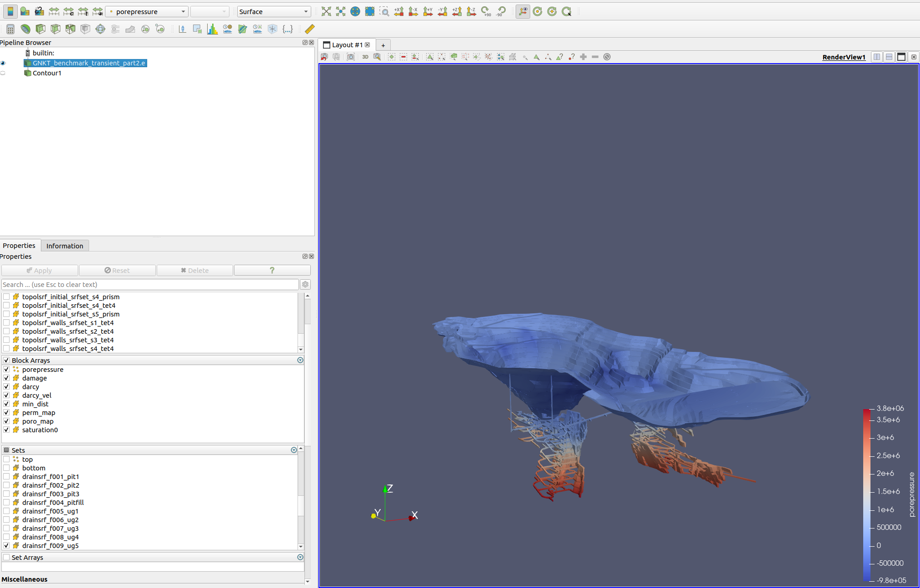The width and height of the screenshot is (920, 588).
Task: Open the Surface representation dropdown
Action: (273, 11)
